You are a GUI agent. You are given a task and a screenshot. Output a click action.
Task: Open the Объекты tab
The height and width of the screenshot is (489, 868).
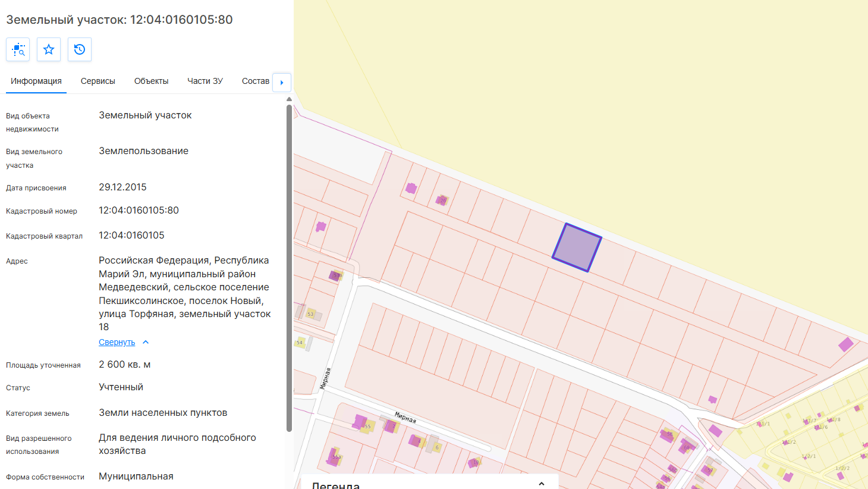coord(152,81)
